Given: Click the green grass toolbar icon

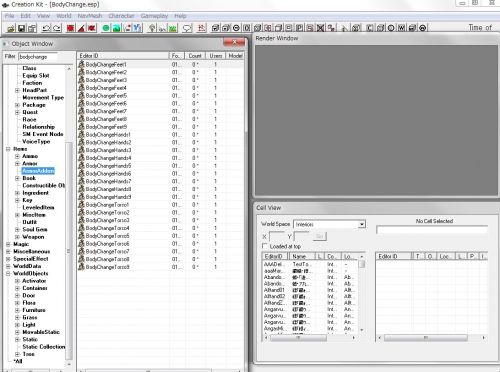Looking at the screenshot, I should (x=173, y=28).
